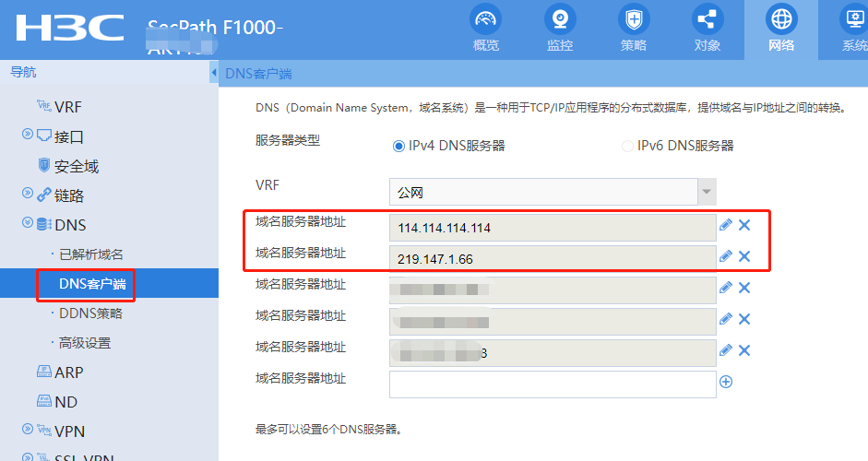Open the 概览 overview section

tap(486, 30)
